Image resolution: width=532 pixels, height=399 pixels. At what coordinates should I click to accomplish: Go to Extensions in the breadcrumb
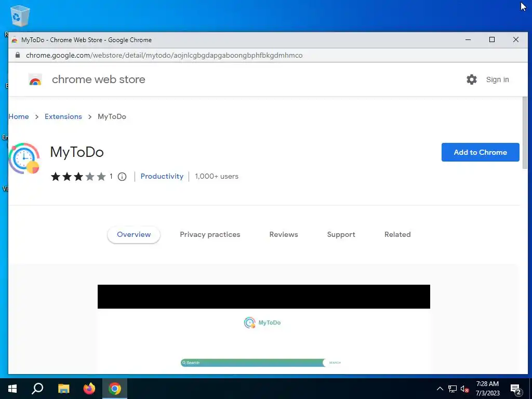(63, 116)
